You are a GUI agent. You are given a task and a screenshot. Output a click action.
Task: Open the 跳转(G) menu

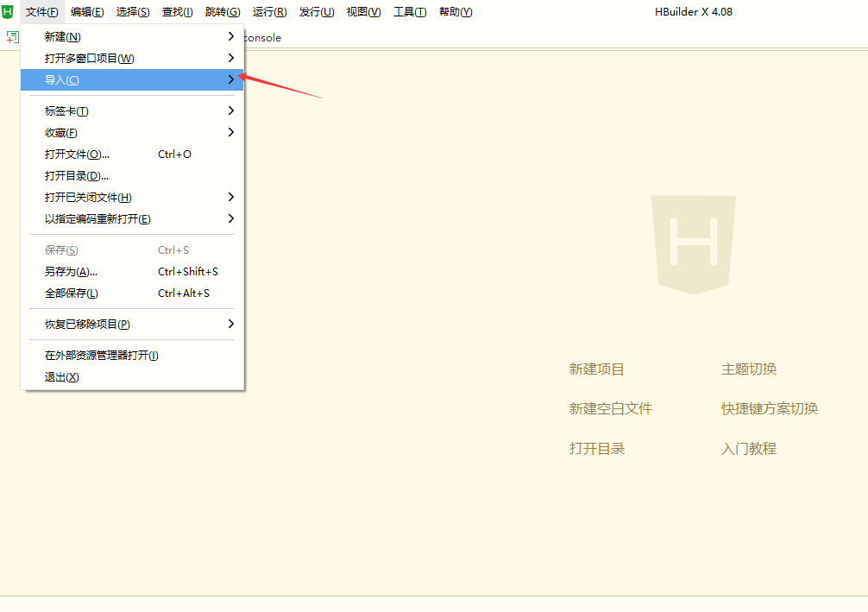(223, 11)
